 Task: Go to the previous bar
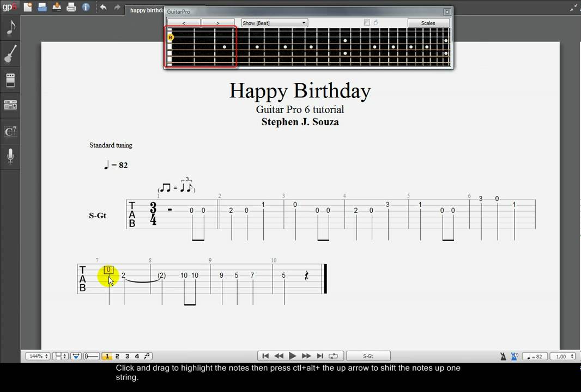[x=279, y=356]
